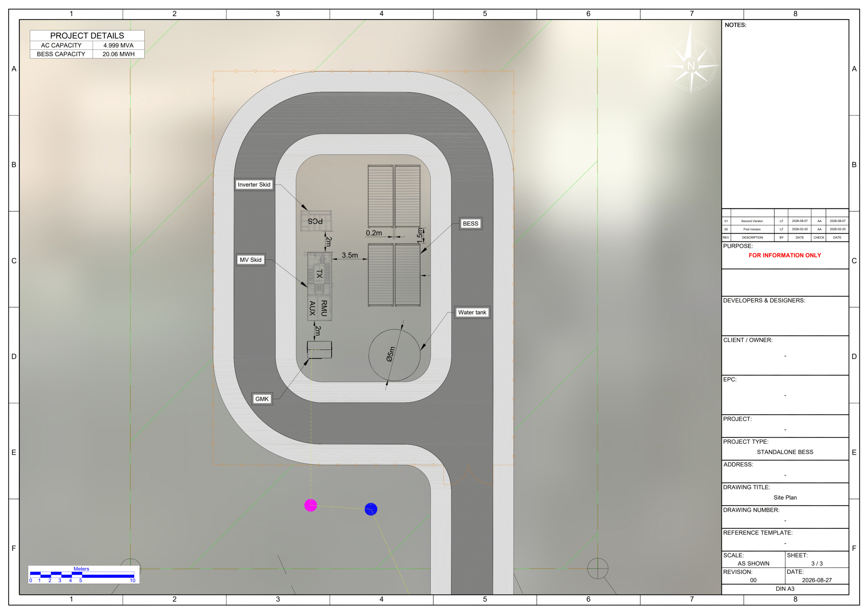Select the PCS inverter skid block
Screen dimensions: 868x614
(316, 220)
